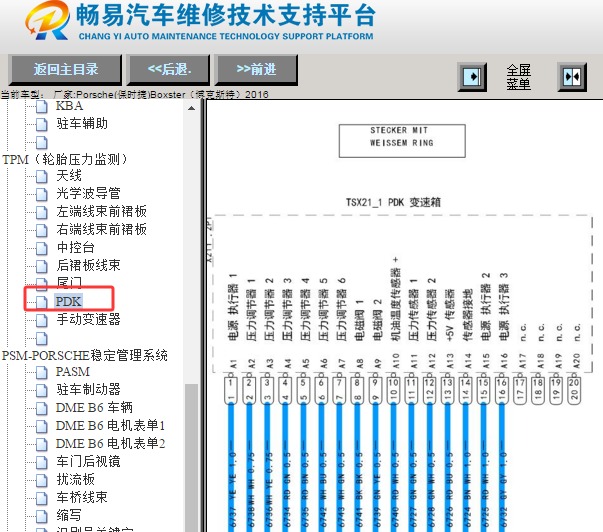Click the tree scrollbar up arrow
Image resolution: width=603 pixels, height=532 pixels.
point(191,108)
